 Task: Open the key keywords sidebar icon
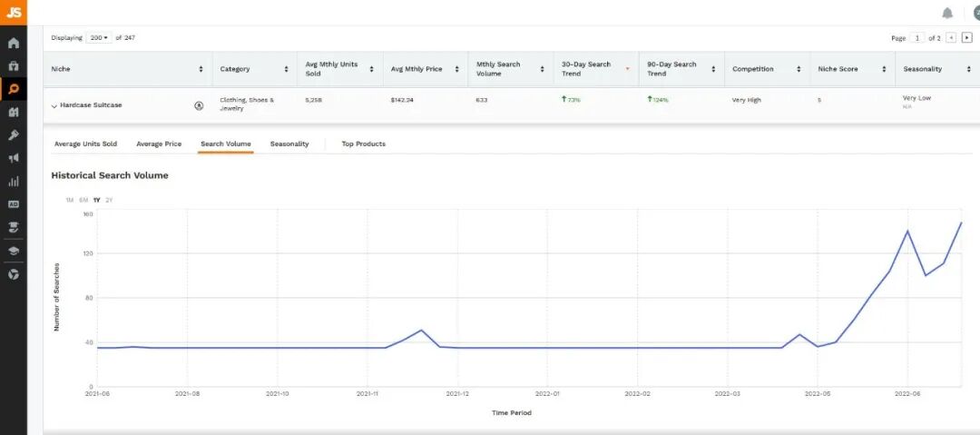pos(13,135)
